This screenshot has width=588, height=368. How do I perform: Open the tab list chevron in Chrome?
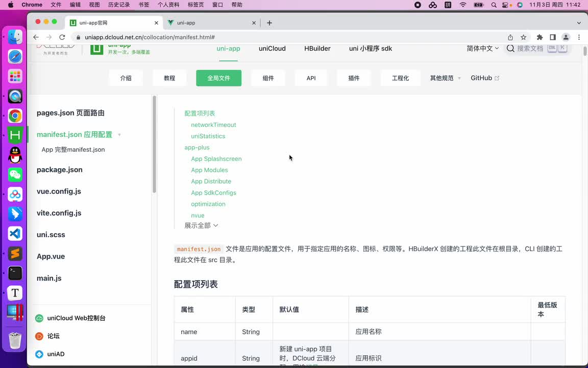tap(579, 23)
